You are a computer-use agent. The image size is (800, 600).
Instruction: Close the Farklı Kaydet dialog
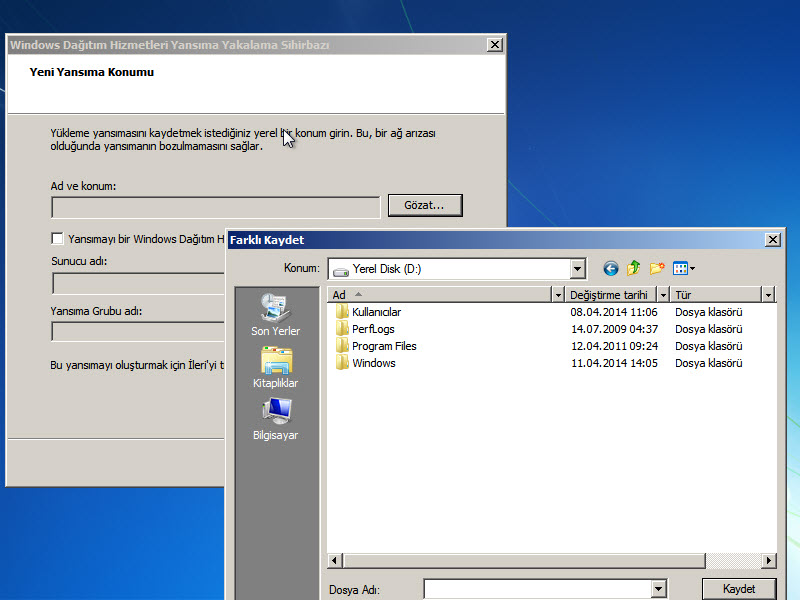tap(772, 240)
